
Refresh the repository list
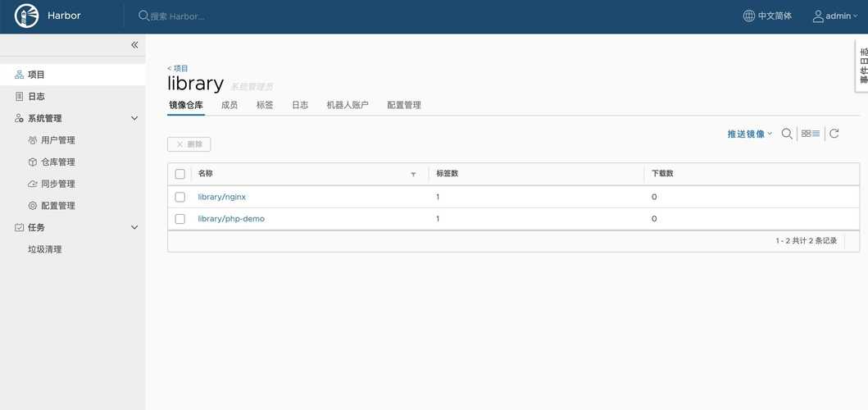click(834, 134)
